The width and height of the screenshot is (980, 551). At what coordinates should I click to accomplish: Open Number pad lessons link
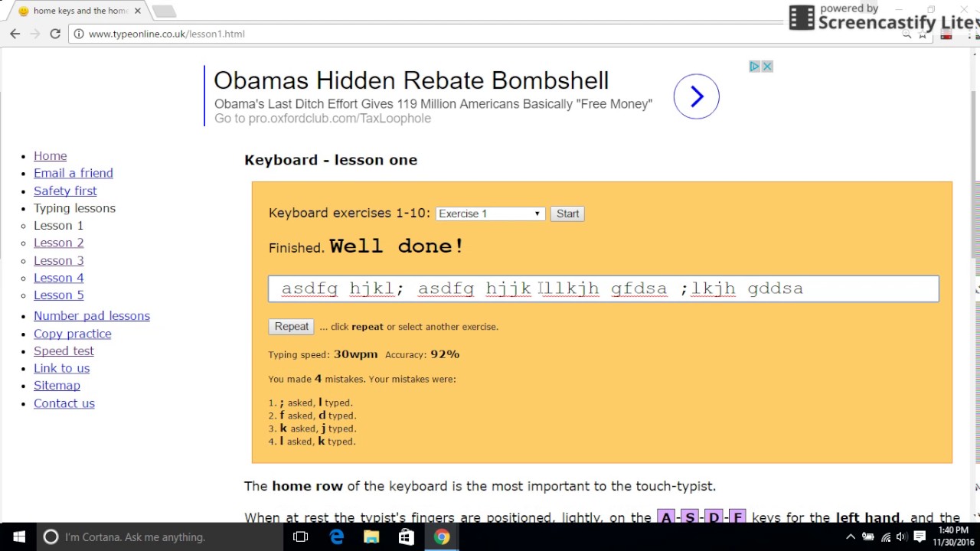tap(92, 315)
